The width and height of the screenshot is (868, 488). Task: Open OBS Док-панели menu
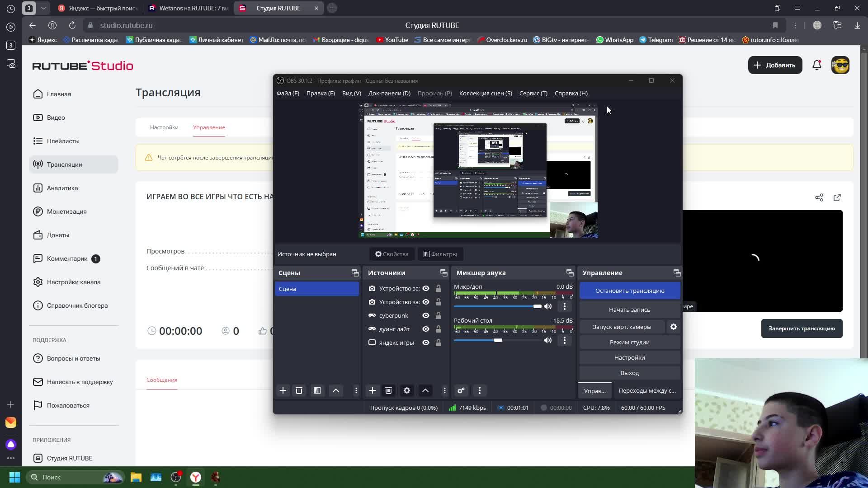coord(389,93)
